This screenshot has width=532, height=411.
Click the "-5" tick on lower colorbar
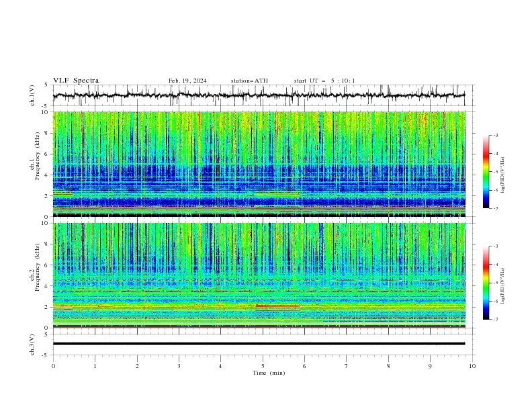pos(496,283)
